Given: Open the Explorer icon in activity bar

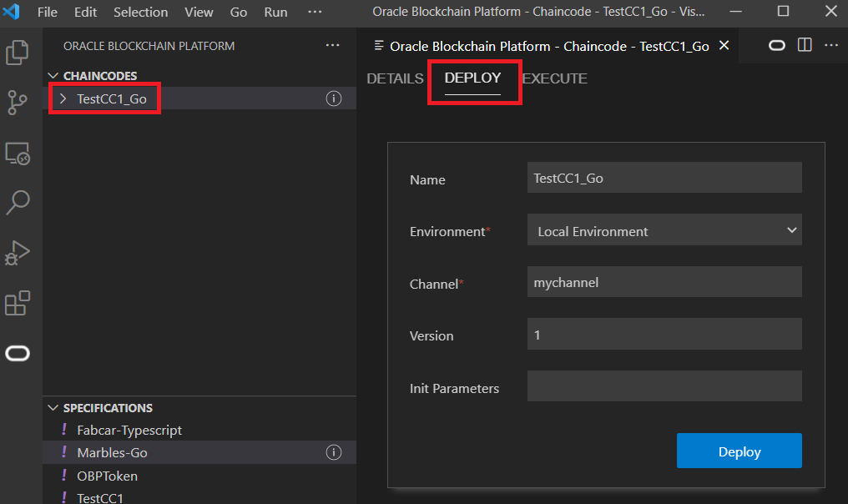Looking at the screenshot, I should coord(18,52).
